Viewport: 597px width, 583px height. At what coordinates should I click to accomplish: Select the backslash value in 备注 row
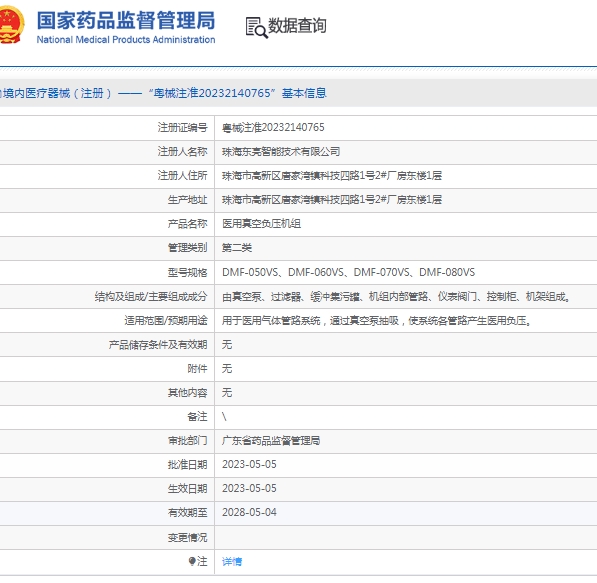(x=224, y=417)
